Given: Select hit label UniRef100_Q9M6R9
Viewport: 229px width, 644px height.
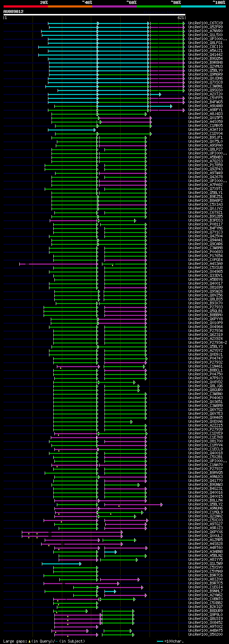Looking at the screenshot, I should click(205, 75).
